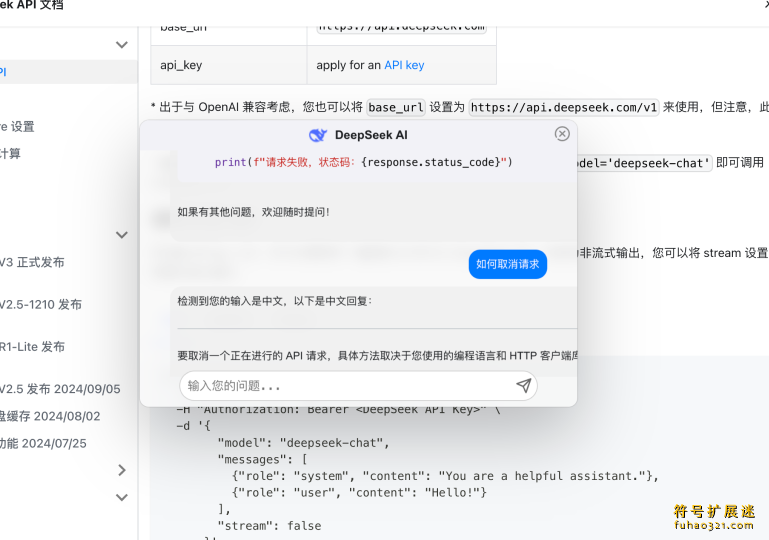
Task: Click the 如何取消请求 chat message bubble
Action: coord(508,264)
